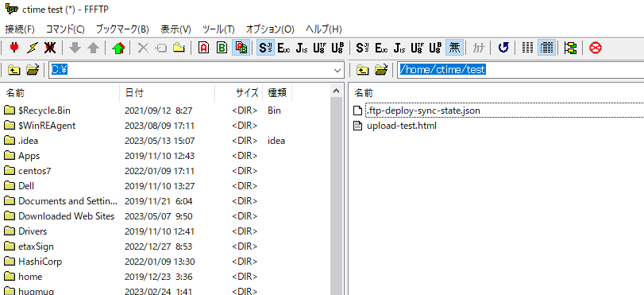Viewport: 644px width, 295px height.
Task: Select .ftp-deploy-sync-state.json on host
Action: [422, 111]
